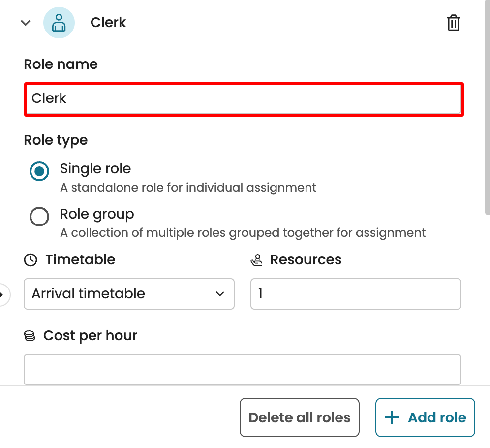Viewport: 490px width, 448px height.
Task: Click the Cost per hour input field
Action: point(242,369)
